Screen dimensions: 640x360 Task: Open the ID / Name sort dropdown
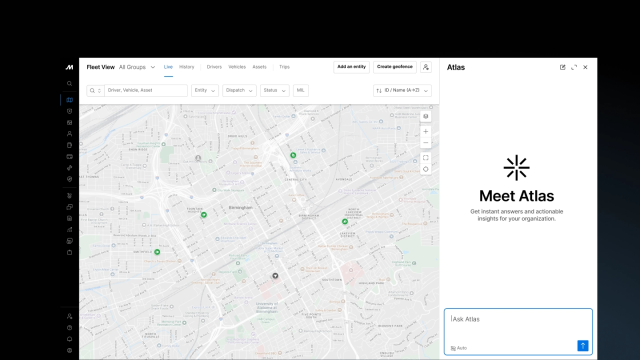pos(402,91)
